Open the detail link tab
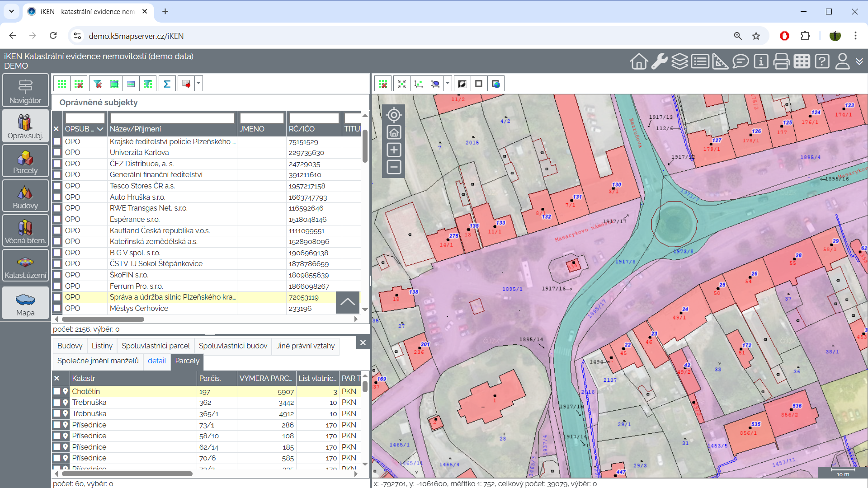Image resolution: width=868 pixels, height=488 pixels. click(x=157, y=361)
